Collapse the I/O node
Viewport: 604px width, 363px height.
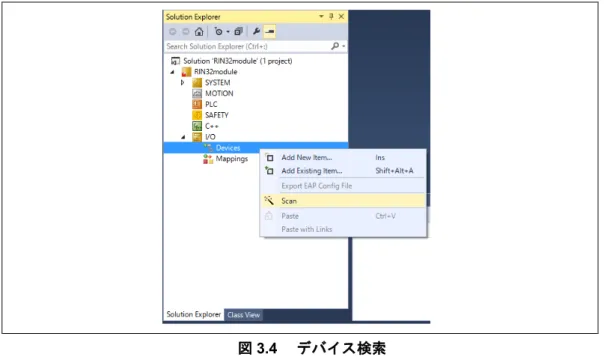point(183,137)
